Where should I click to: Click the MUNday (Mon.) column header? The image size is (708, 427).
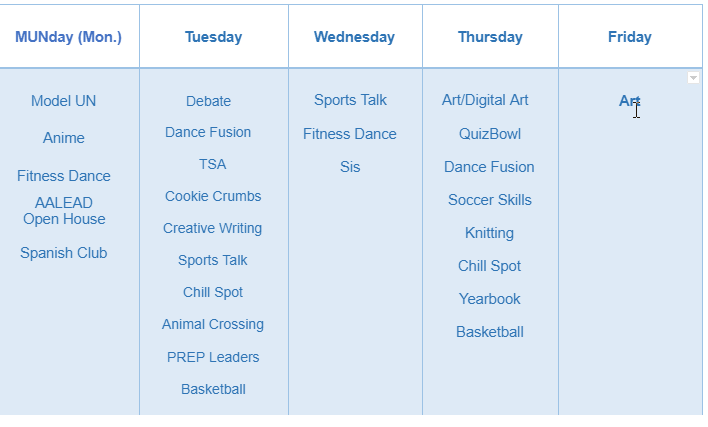tap(68, 37)
